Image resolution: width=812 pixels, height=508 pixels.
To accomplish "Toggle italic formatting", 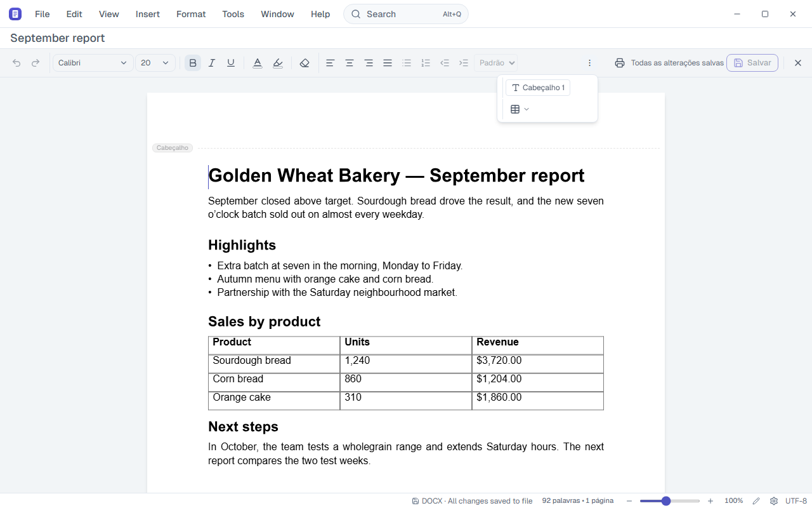I will pyautogui.click(x=212, y=63).
